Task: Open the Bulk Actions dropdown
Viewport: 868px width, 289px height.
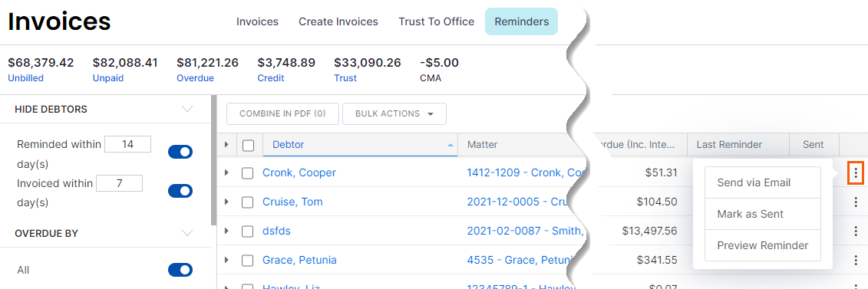Action: 394,113
